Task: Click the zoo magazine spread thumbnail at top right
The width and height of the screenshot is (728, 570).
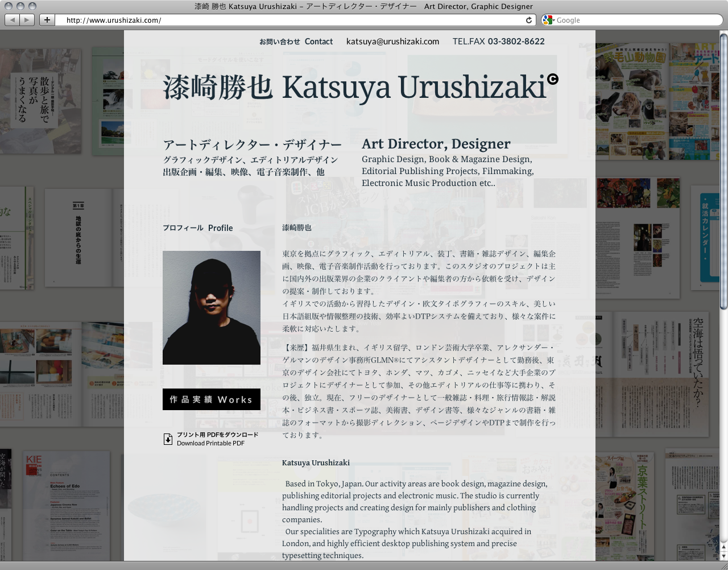Action: tap(659, 101)
